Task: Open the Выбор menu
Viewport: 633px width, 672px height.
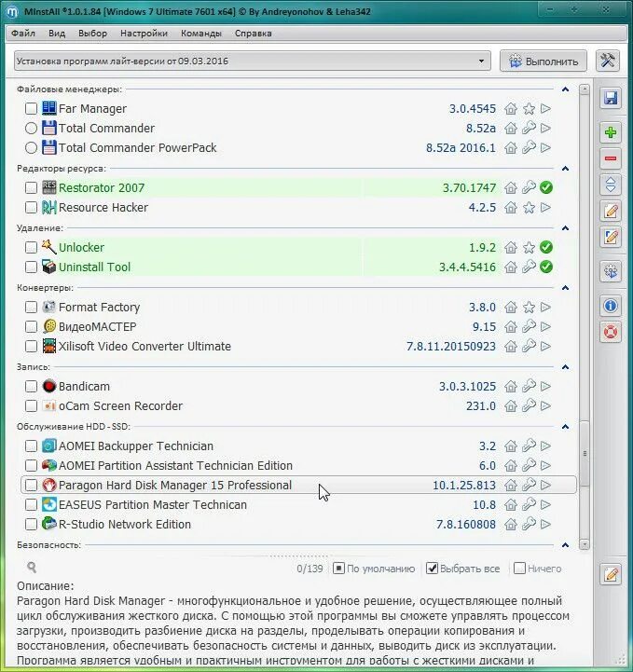Action: (92, 33)
